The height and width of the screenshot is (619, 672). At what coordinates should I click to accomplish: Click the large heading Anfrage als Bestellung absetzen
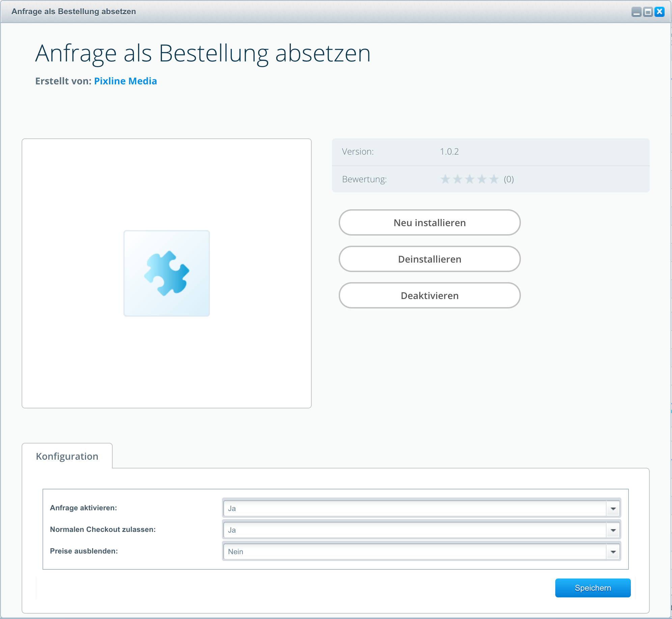[203, 53]
